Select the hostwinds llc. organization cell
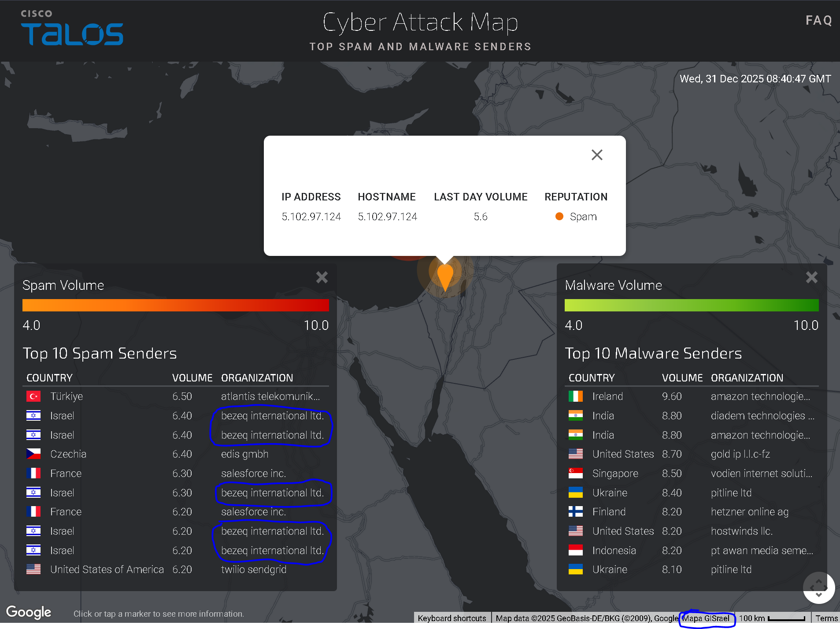 point(742,531)
